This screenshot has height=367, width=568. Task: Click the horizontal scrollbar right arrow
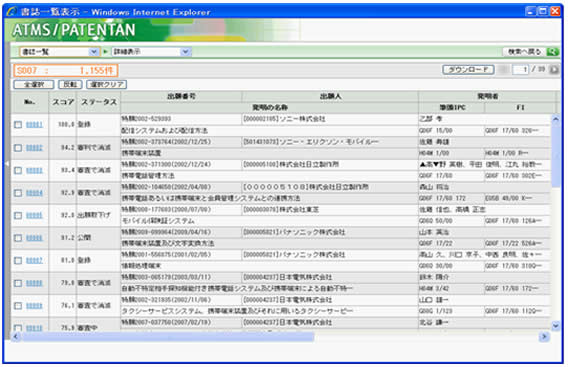[544, 337]
